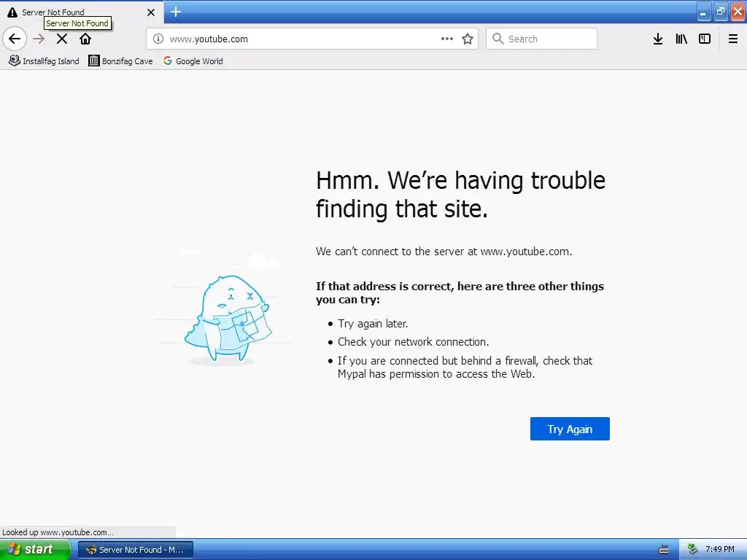Click the network connection tray icon
This screenshot has height=560, width=747.
(x=693, y=550)
